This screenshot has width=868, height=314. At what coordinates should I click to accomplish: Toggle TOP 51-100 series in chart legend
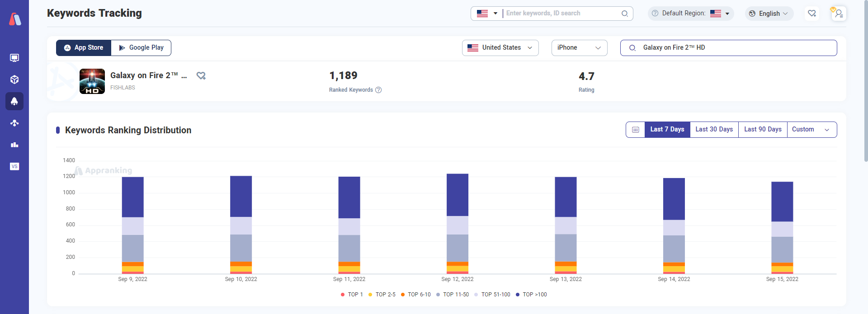point(492,295)
